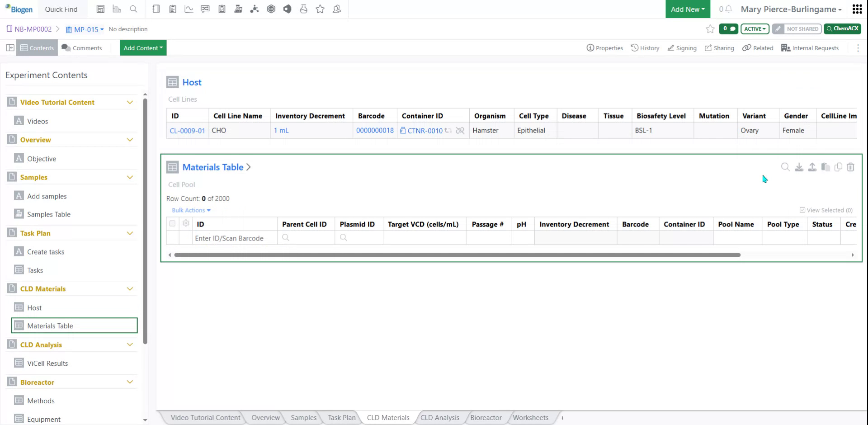Open the CL-0009-01 cell line link
The width and height of the screenshot is (868, 425).
point(187,130)
